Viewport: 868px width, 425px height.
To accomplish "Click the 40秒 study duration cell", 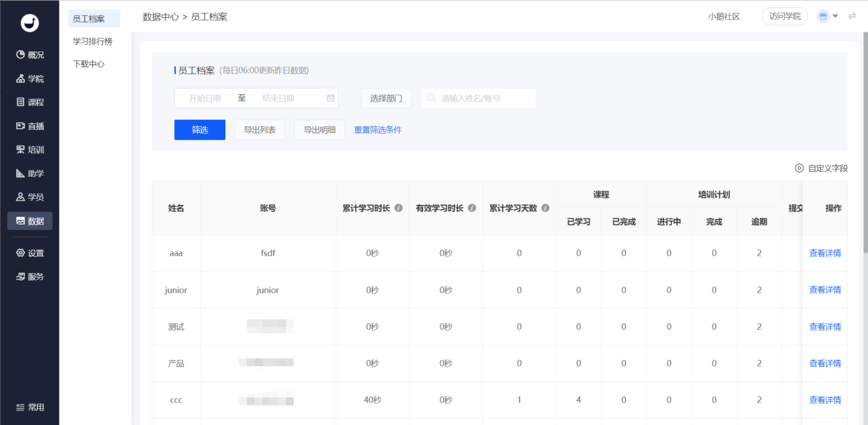I will coord(372,400).
